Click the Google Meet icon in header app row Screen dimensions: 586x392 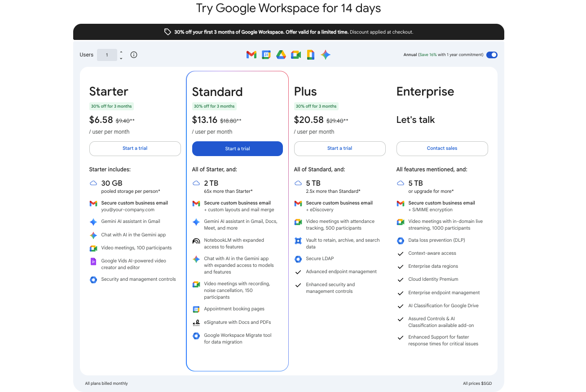[x=295, y=55]
